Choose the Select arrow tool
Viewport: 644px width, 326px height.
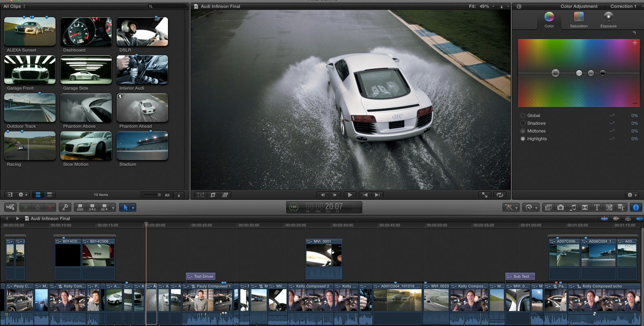125,207
